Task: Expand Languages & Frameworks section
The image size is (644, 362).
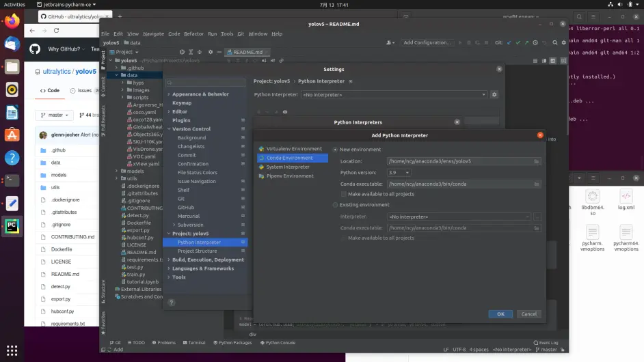Action: [x=169, y=268]
